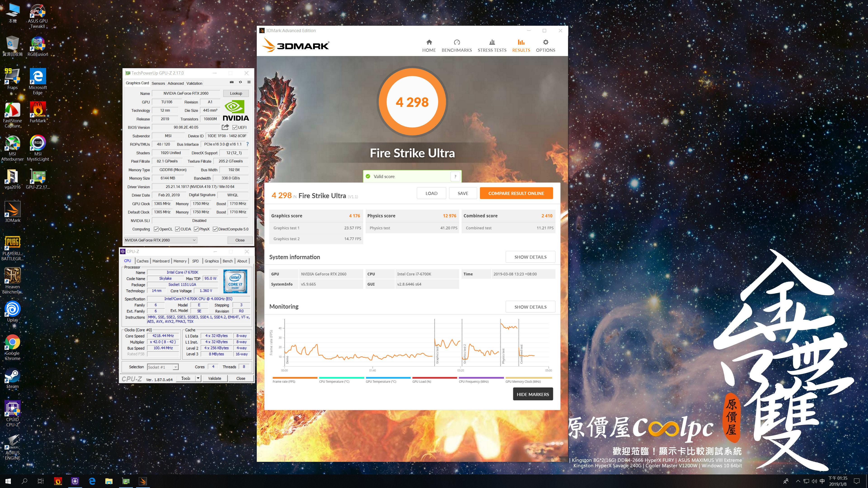This screenshot has height=488, width=868.
Task: Click the GPU name field in GPU-Z
Action: click(x=186, y=93)
